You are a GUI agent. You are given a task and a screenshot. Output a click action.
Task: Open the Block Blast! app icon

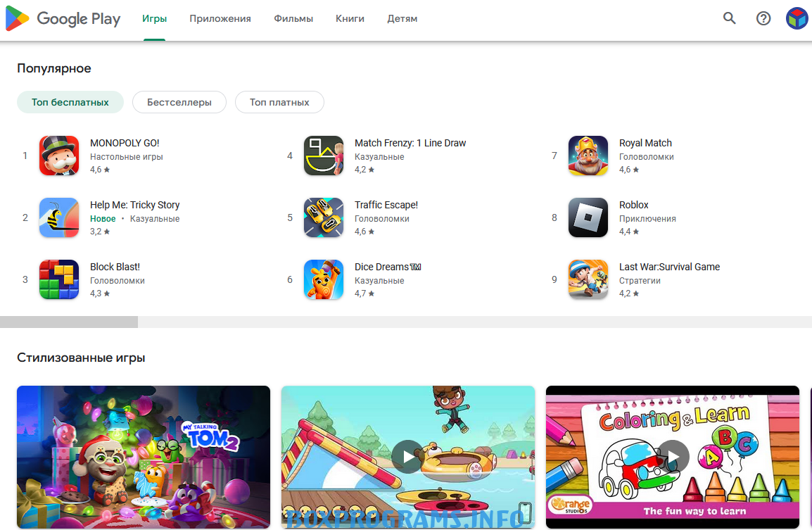(59, 279)
